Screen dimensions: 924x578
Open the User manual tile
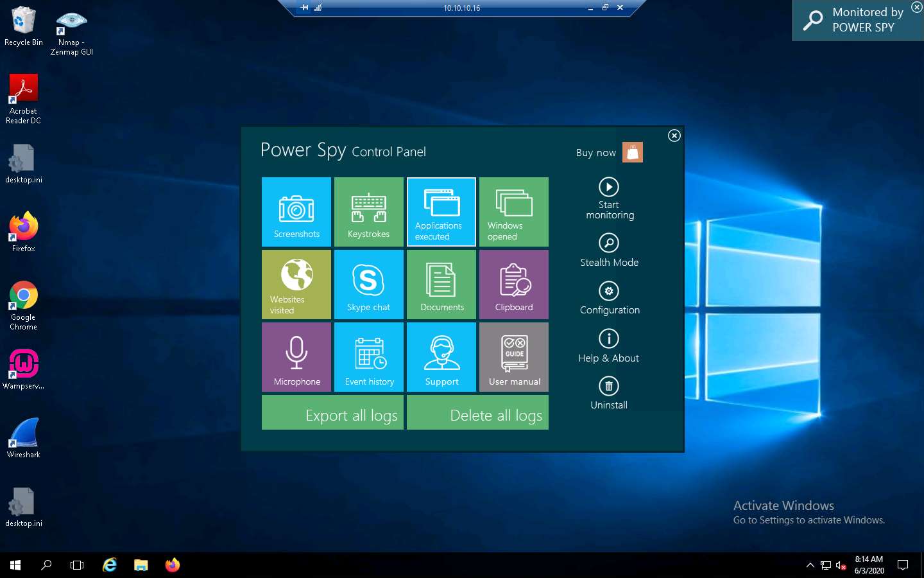[x=514, y=357]
